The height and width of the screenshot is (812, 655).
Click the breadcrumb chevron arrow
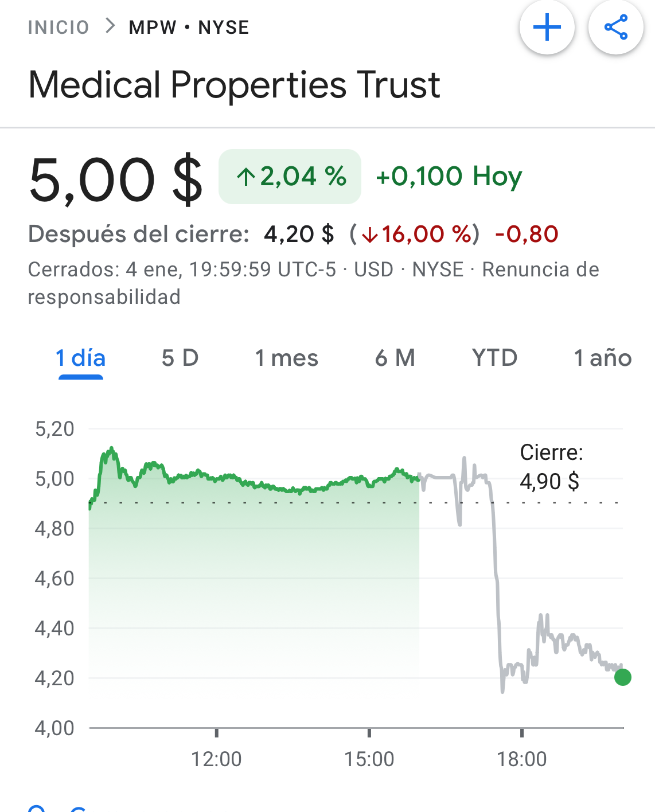tap(110, 26)
